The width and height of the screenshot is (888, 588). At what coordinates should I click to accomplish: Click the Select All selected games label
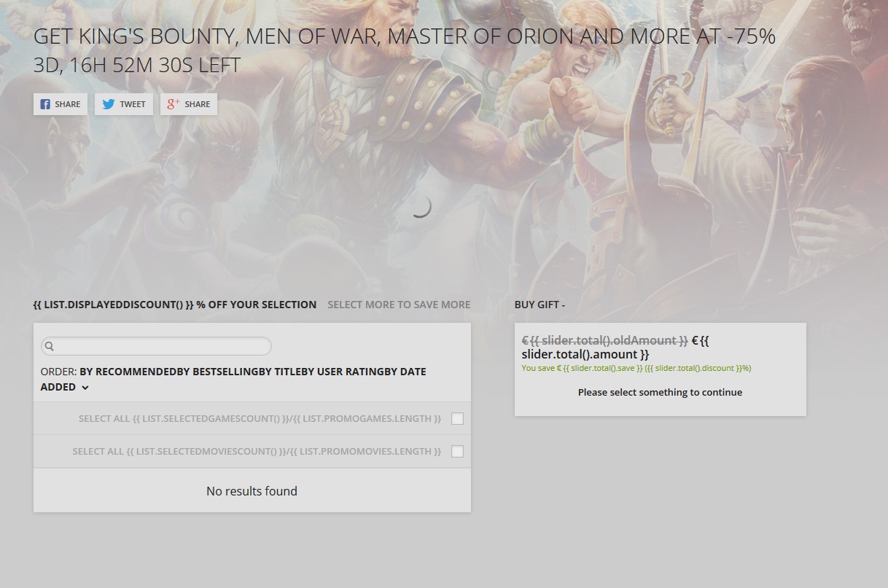[x=260, y=418]
